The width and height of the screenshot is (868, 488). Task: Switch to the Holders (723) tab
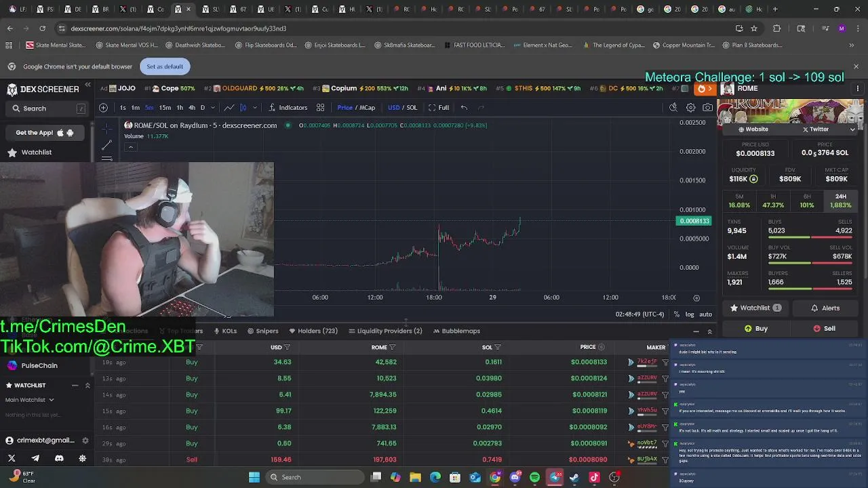[x=313, y=331]
